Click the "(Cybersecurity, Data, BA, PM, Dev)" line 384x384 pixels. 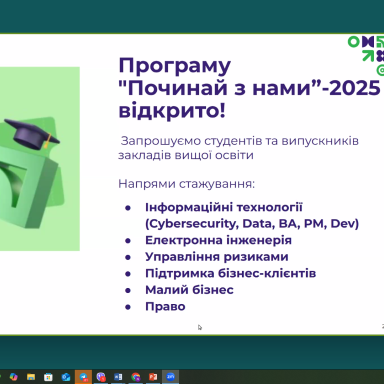point(252,224)
